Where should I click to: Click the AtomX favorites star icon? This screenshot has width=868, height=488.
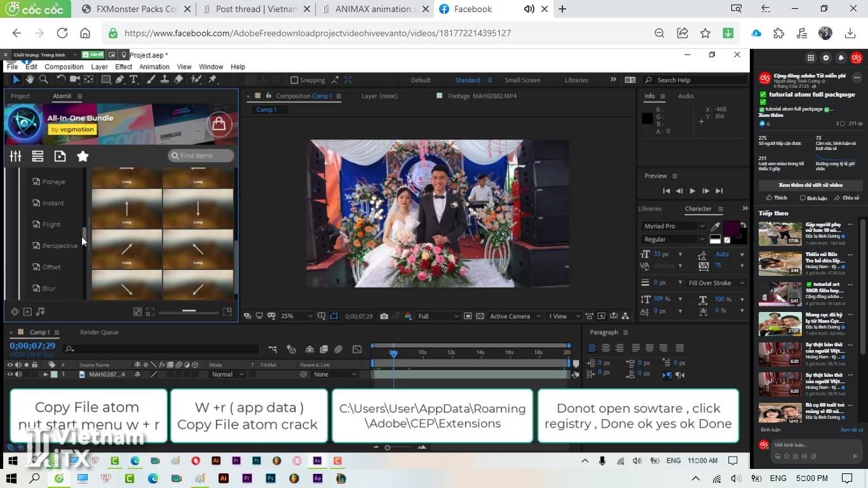[83, 156]
